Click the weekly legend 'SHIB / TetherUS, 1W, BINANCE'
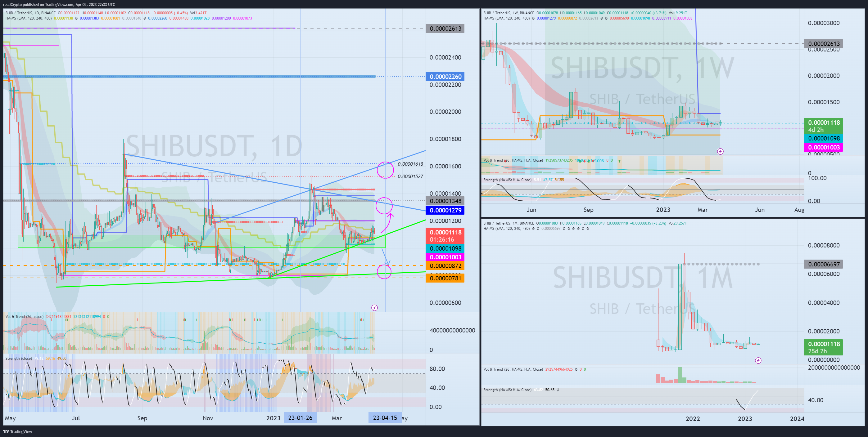This screenshot has width=868, height=437. click(x=509, y=13)
